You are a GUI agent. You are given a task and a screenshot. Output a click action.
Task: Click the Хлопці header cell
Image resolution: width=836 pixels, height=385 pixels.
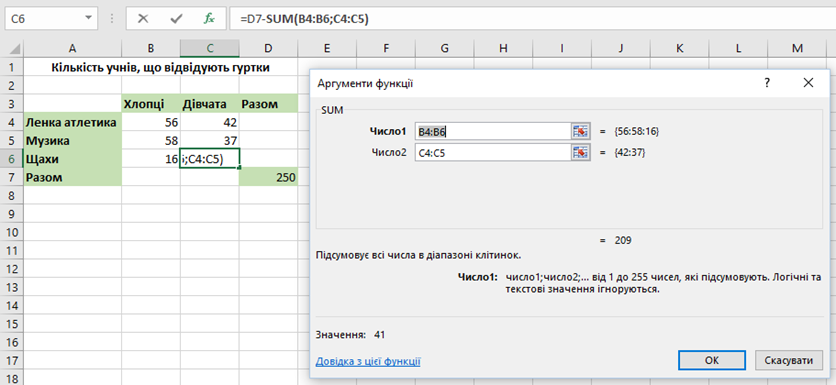[151, 104]
